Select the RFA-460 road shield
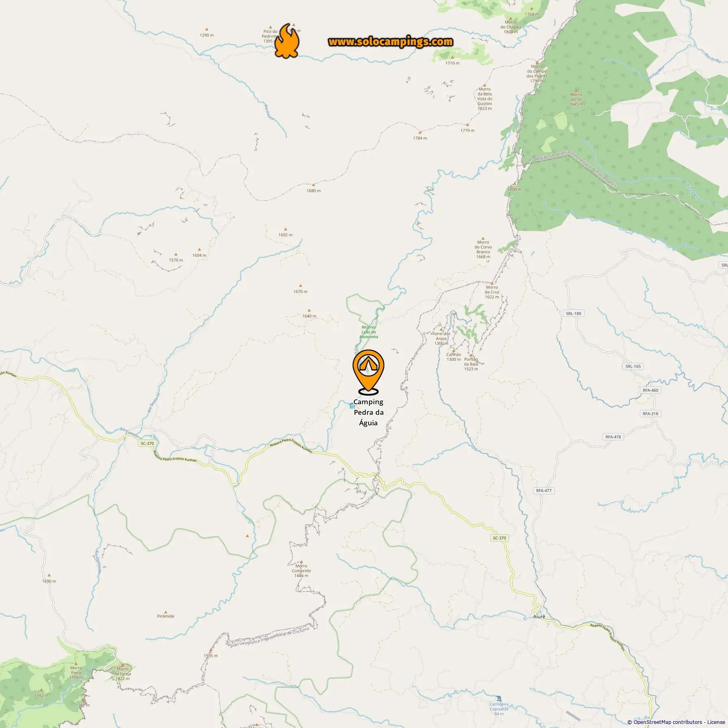Image resolution: width=728 pixels, height=728 pixels. pos(650,390)
